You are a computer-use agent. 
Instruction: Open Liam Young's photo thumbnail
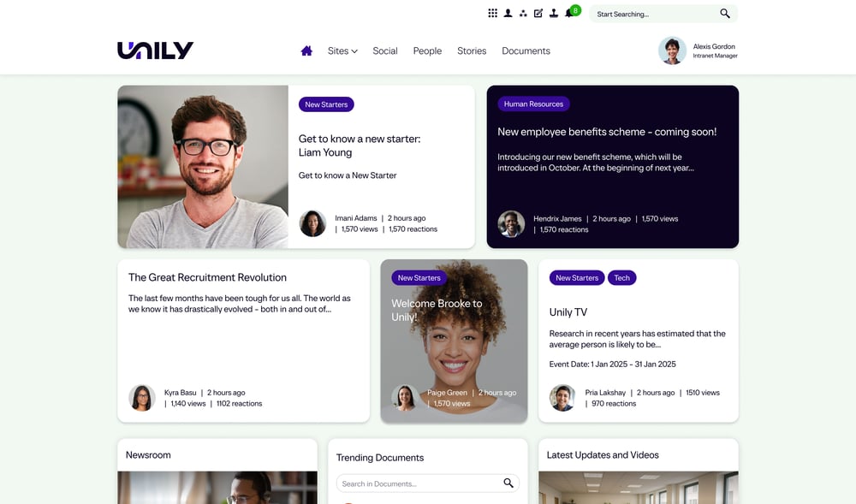point(203,167)
